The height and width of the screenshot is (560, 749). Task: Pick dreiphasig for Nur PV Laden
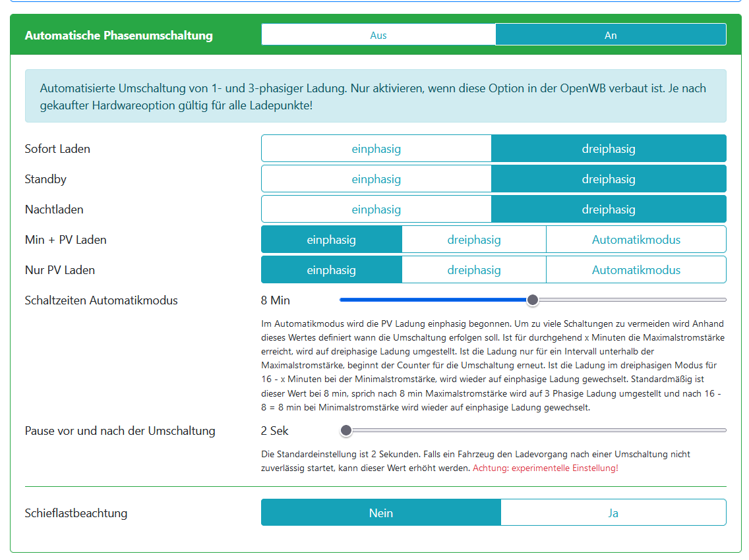click(x=474, y=269)
